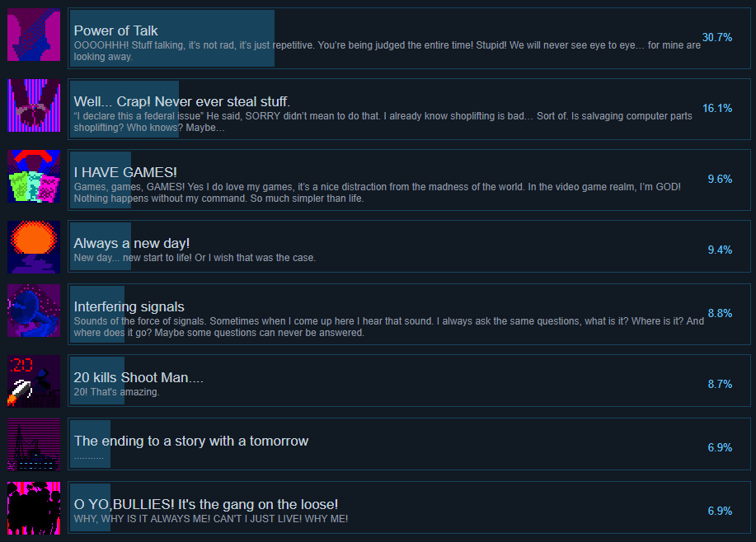The width and height of the screenshot is (756, 542).
Task: Click the I HAVE GAMES! achievement icon
Action: (34, 176)
